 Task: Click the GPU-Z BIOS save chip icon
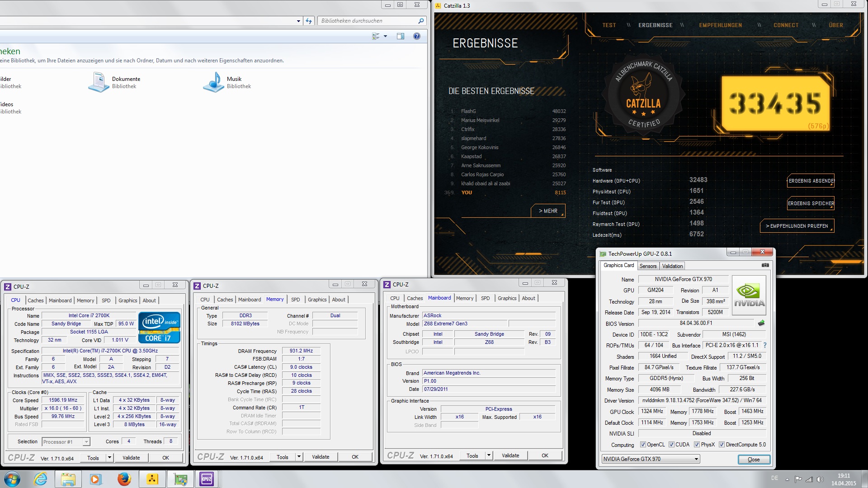click(761, 323)
